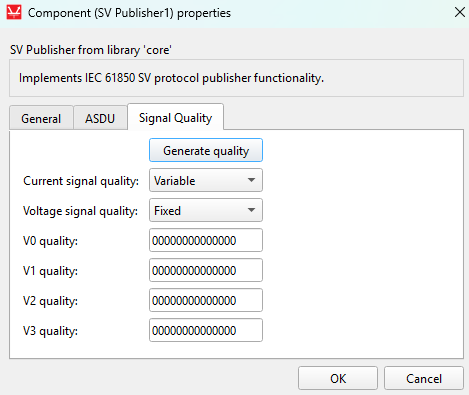Screen dimensions: 469x395
Task: Select the Signal Quality tab
Action: tap(175, 117)
